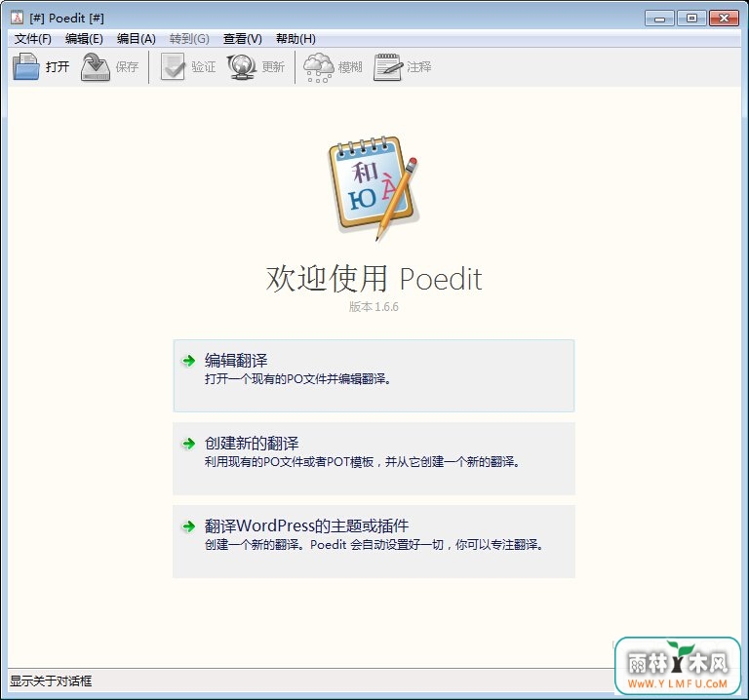Minimize the Poedit window
This screenshot has width=749, height=700.
(x=659, y=19)
